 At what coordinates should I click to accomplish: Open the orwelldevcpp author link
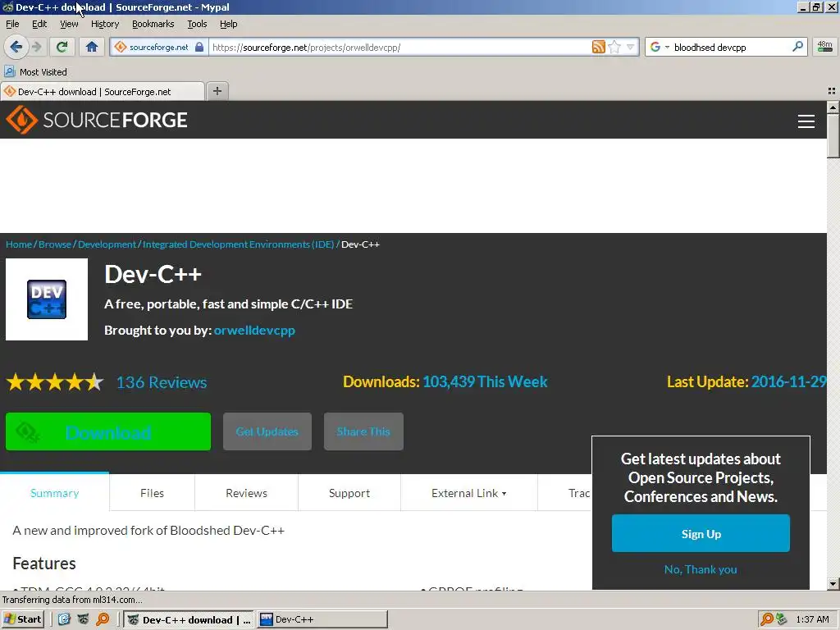coord(254,331)
